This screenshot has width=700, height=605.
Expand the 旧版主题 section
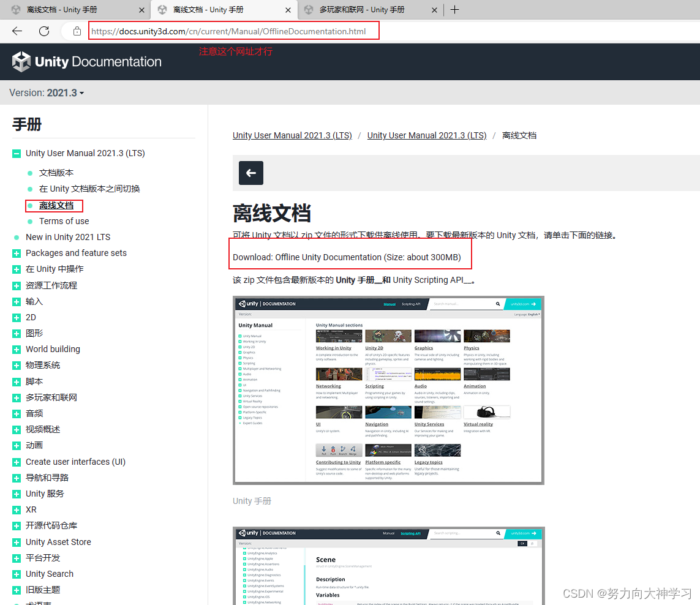point(17,590)
